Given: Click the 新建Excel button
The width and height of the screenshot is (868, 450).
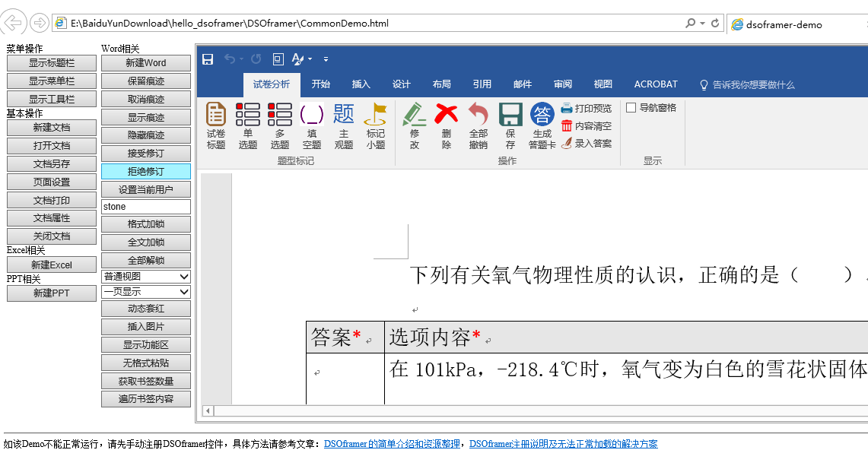Looking at the screenshot, I should pyautogui.click(x=52, y=265).
